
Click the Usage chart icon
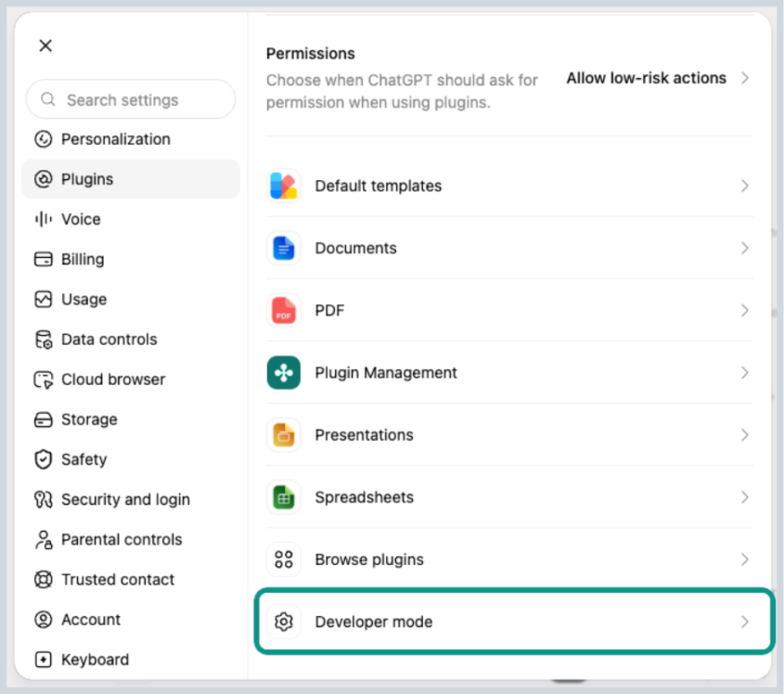(44, 299)
